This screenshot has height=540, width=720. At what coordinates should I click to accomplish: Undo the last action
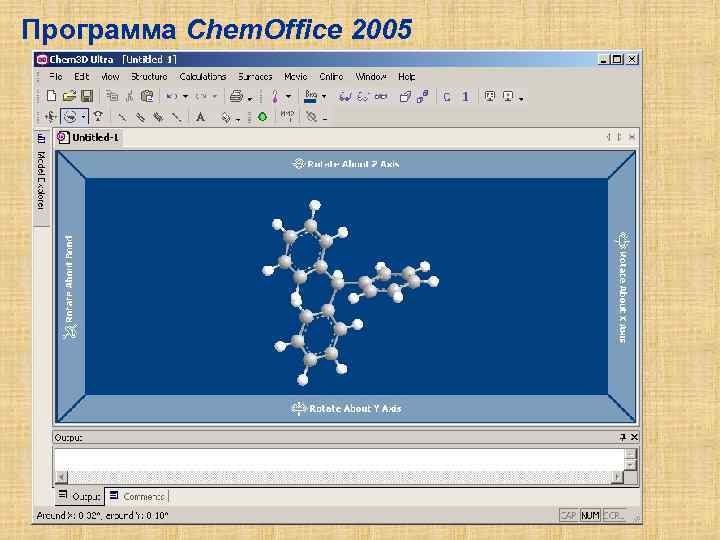pyautogui.click(x=172, y=96)
